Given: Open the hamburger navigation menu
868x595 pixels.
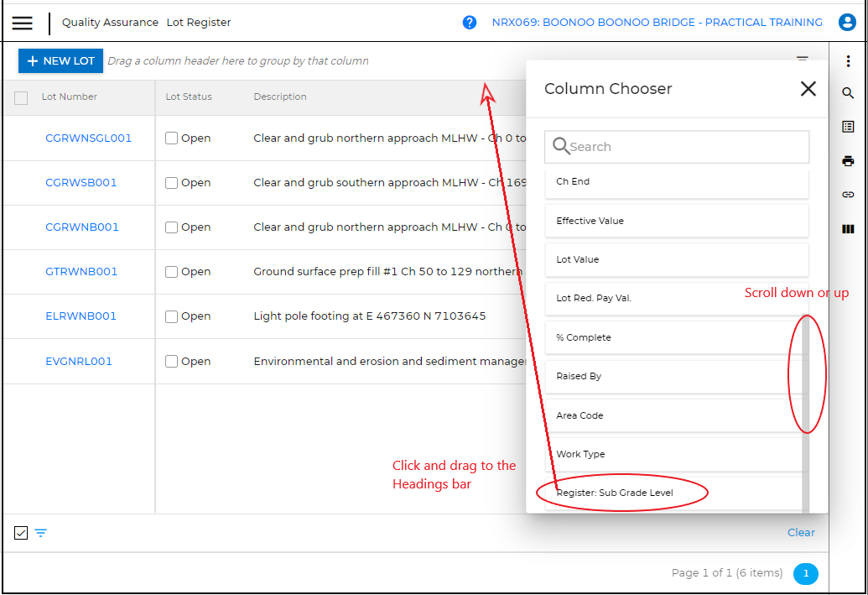Looking at the screenshot, I should [23, 23].
